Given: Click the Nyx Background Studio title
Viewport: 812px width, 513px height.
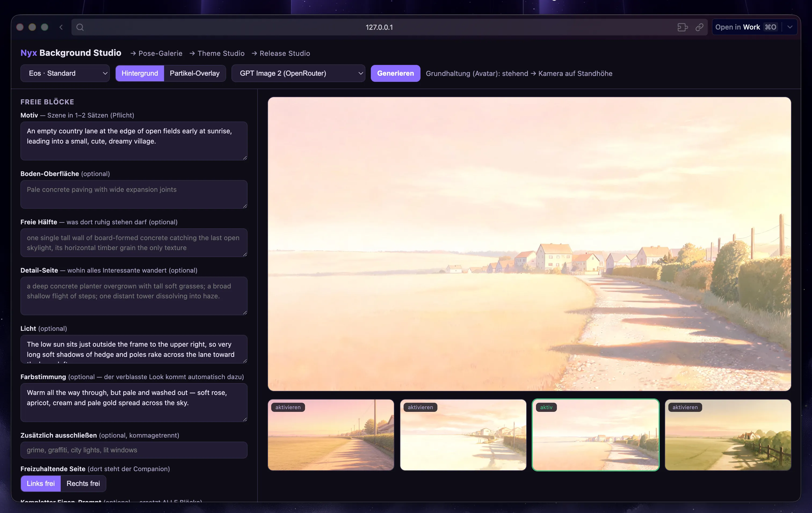Looking at the screenshot, I should point(71,53).
